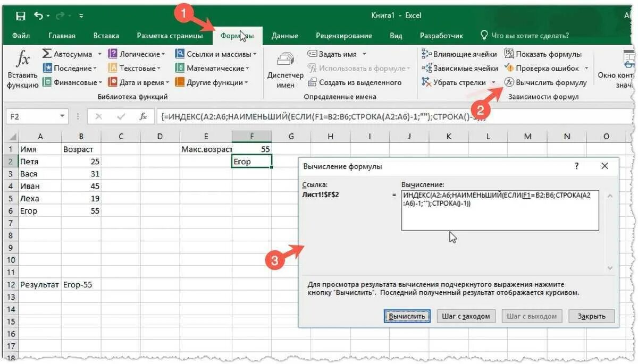Switch to the Данные tab
Screen dimensions: 638x364
coord(284,36)
